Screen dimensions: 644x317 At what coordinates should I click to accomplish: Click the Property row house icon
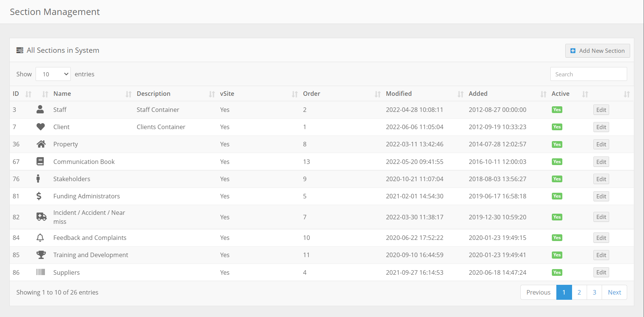[x=41, y=144]
